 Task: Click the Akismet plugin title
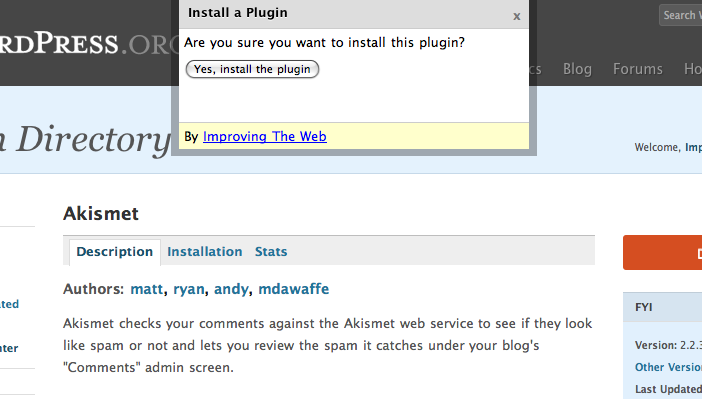pos(101,214)
